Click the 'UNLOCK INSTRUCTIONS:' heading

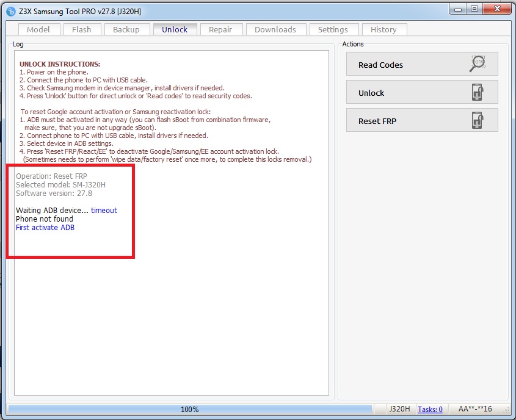click(x=60, y=64)
